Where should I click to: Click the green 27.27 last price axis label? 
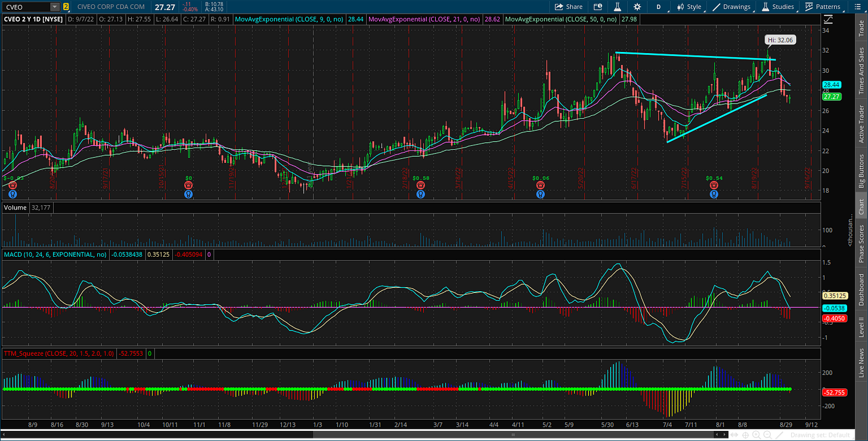point(831,96)
